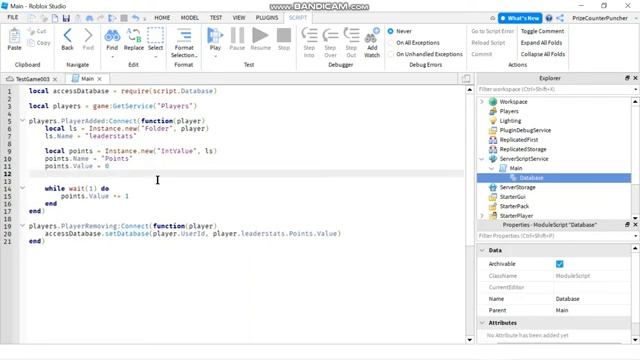
Task: Click Resume in the Test group
Action: [x=260, y=39]
